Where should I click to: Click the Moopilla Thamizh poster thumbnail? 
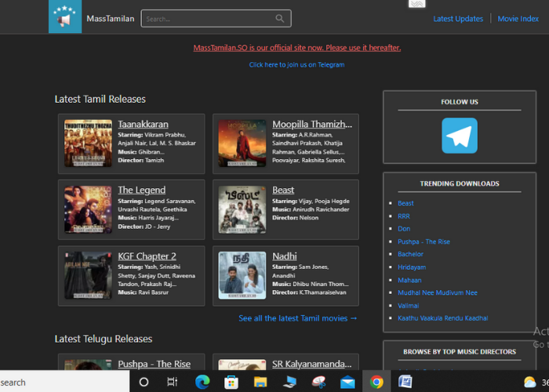click(242, 143)
